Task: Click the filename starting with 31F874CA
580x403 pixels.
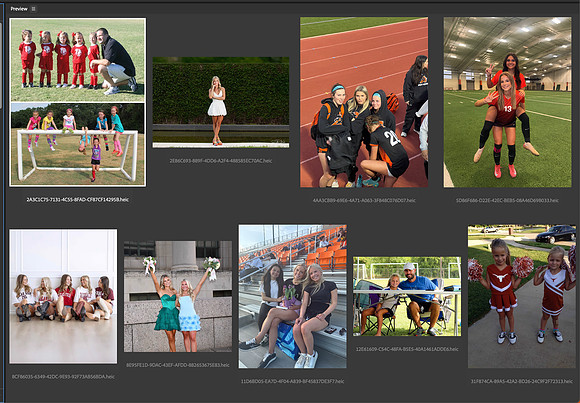Action: pos(522,381)
